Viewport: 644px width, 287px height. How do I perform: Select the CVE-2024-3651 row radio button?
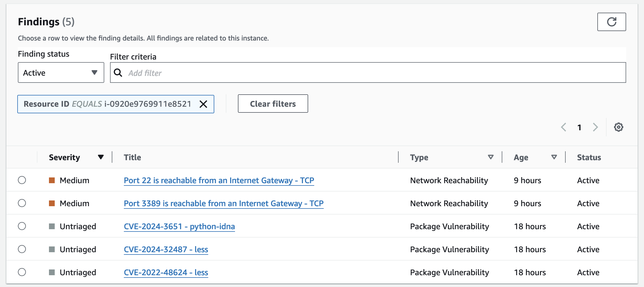coord(22,226)
